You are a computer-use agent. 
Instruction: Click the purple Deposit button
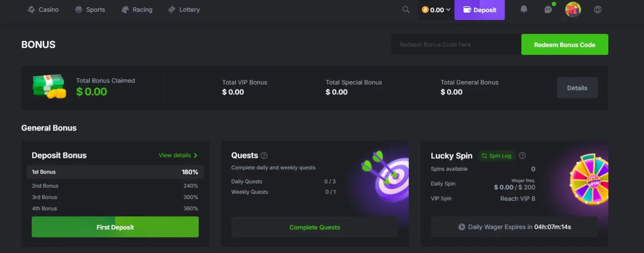[480, 10]
